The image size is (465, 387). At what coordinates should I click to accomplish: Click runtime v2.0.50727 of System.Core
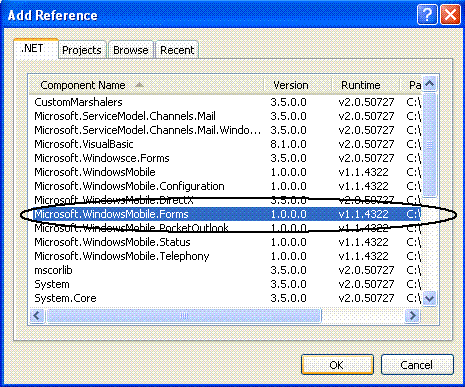366,298
